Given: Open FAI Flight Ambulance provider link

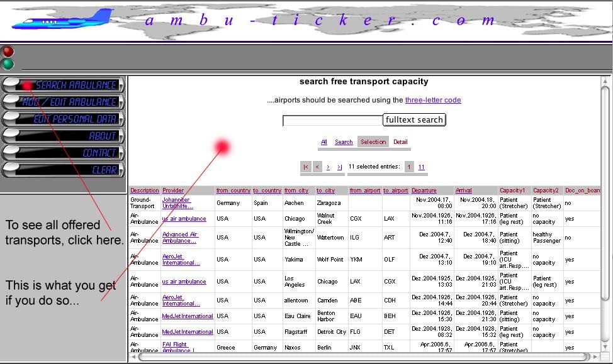Looking at the screenshot, I should (x=178, y=347).
